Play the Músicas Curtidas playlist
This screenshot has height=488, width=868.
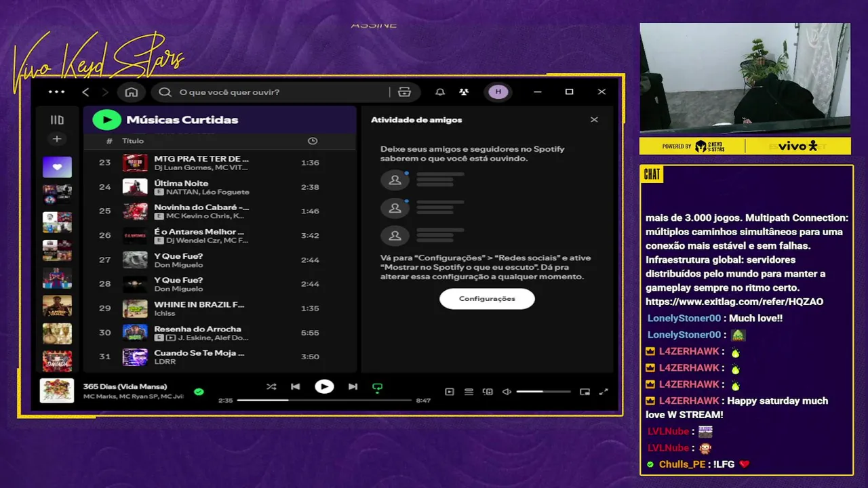(106, 120)
